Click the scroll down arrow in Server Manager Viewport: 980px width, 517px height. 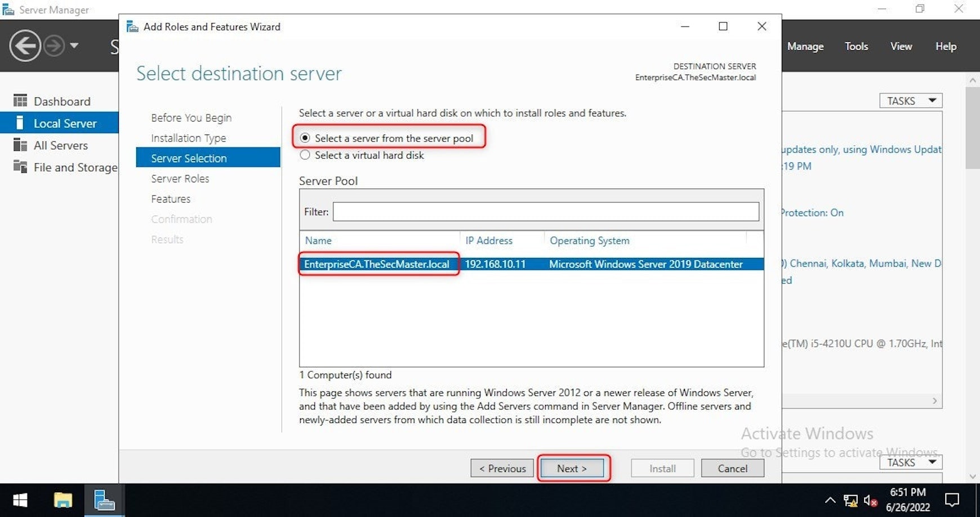tap(973, 476)
